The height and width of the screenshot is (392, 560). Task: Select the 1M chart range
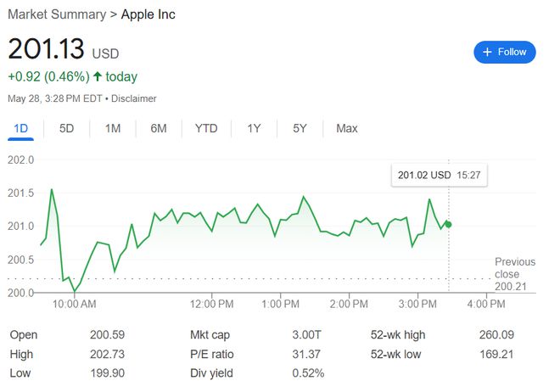[x=113, y=128]
